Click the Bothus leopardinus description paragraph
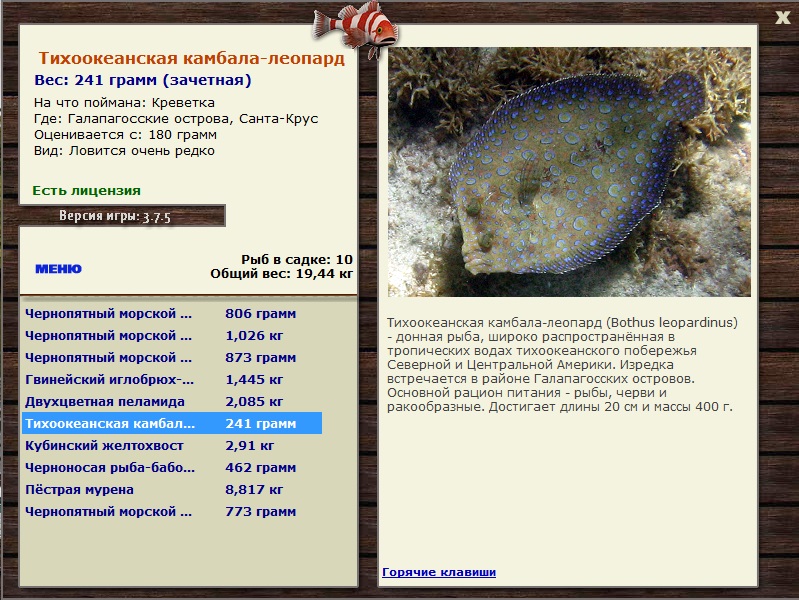799x600 pixels. [562, 364]
